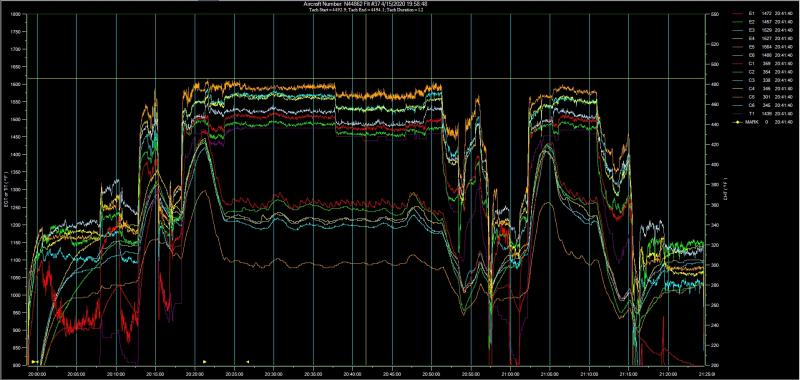Click the yellow mark triangle near 20:26
This screenshot has height=380, width=800.
(x=248, y=362)
